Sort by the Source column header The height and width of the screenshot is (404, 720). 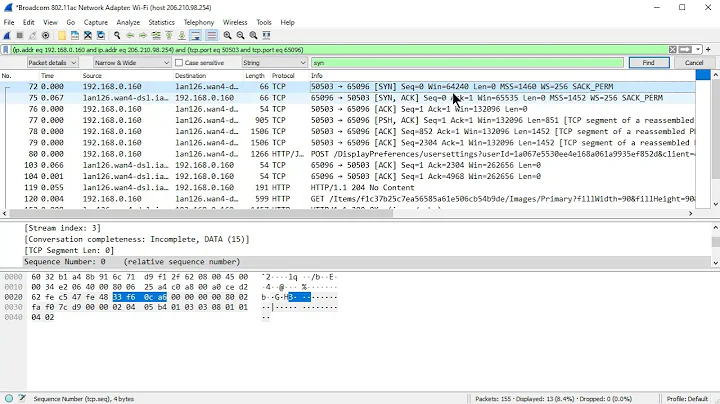tap(127, 76)
